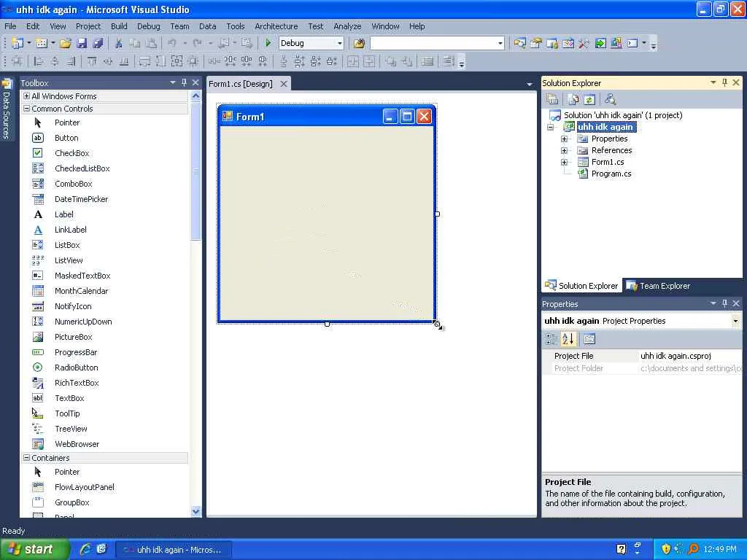This screenshot has height=560, width=747.
Task: Select the MonthCalendar control in Toolbox
Action: 81,291
